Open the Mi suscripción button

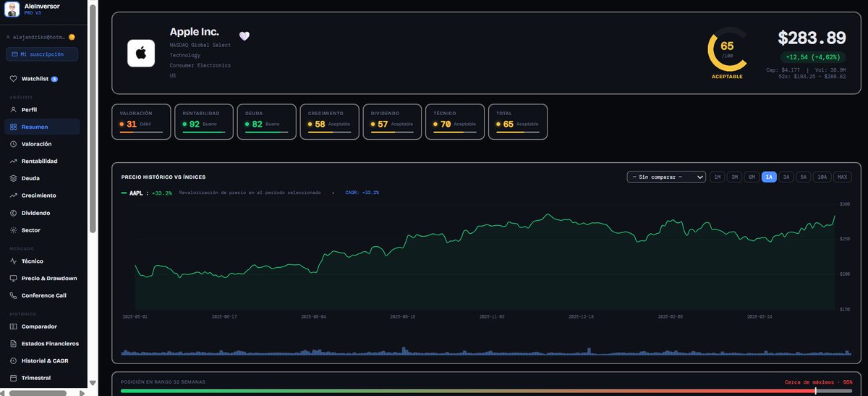[x=42, y=54]
